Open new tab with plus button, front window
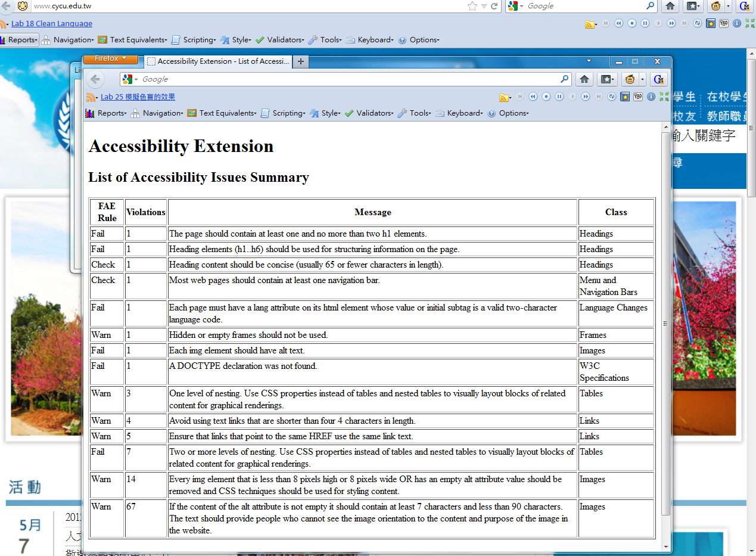756x556 pixels. click(301, 61)
